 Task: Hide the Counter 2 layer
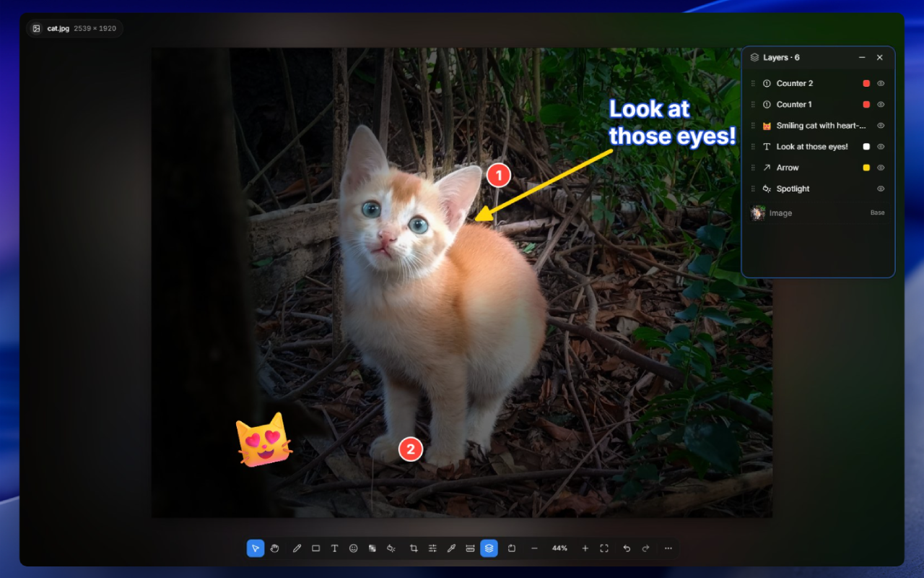881,83
